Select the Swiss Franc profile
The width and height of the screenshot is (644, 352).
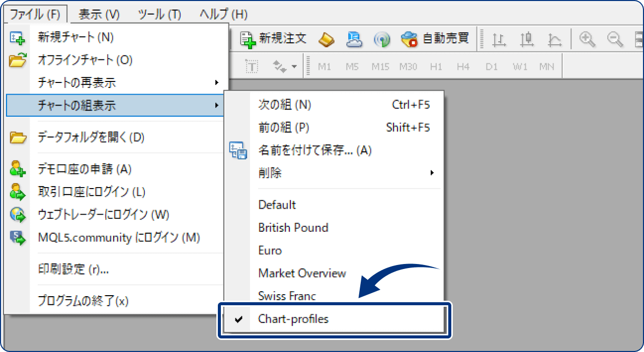(287, 296)
